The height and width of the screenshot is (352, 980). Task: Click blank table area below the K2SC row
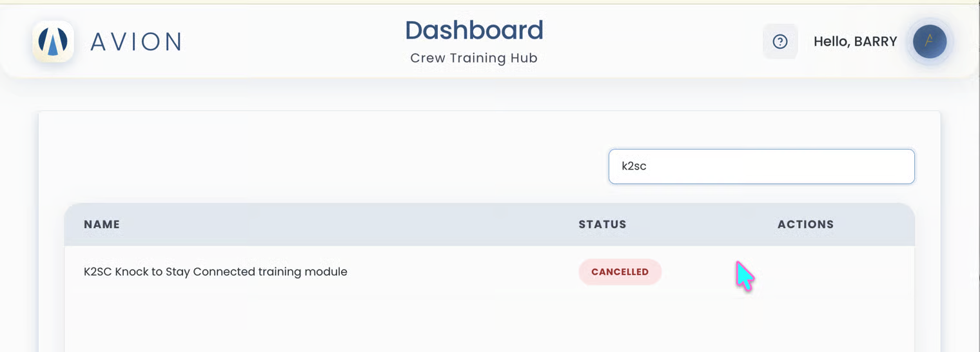click(x=489, y=324)
